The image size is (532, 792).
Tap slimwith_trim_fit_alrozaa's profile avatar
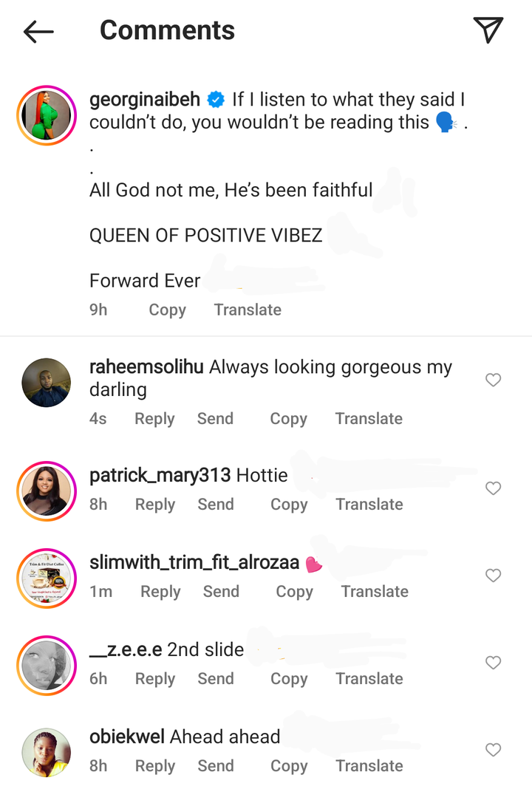[x=47, y=578]
